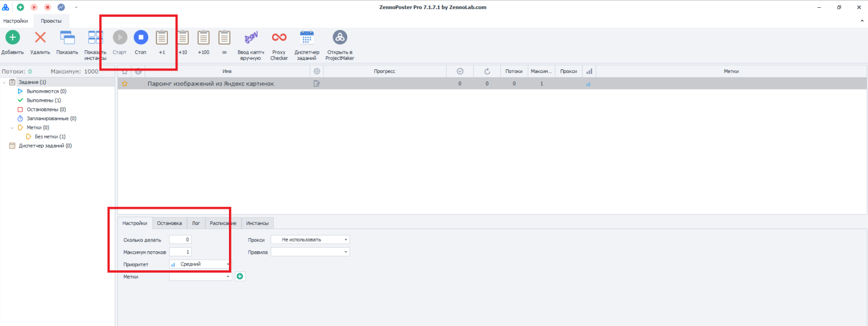Click green plus button beside Метки dropdown
The image size is (868, 326).
click(240, 276)
